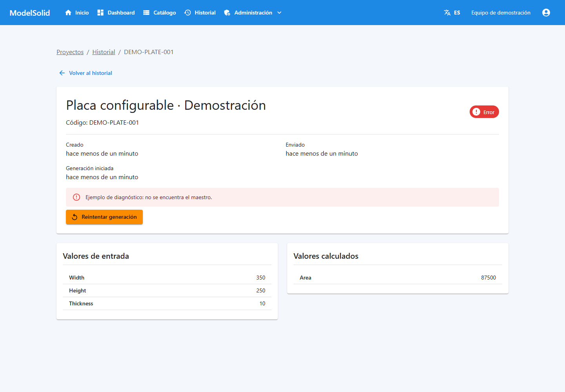
Task: Switch language via ES selector
Action: [452, 13]
